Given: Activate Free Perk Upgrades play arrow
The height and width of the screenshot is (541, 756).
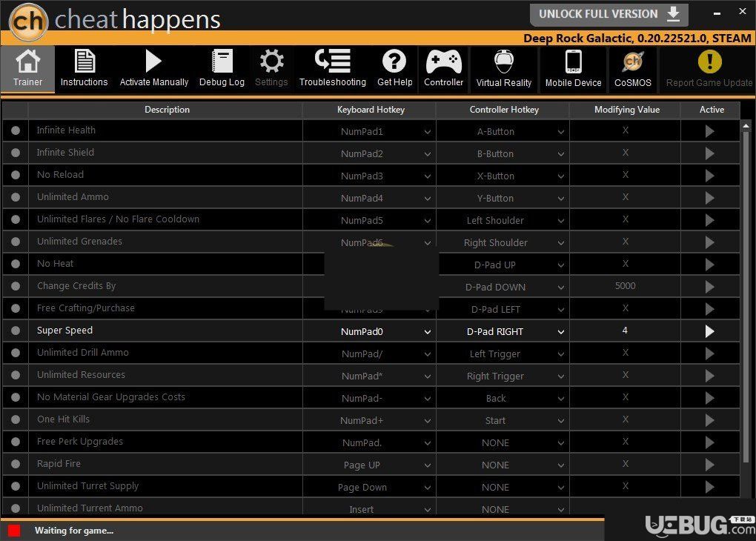Looking at the screenshot, I should point(709,442).
